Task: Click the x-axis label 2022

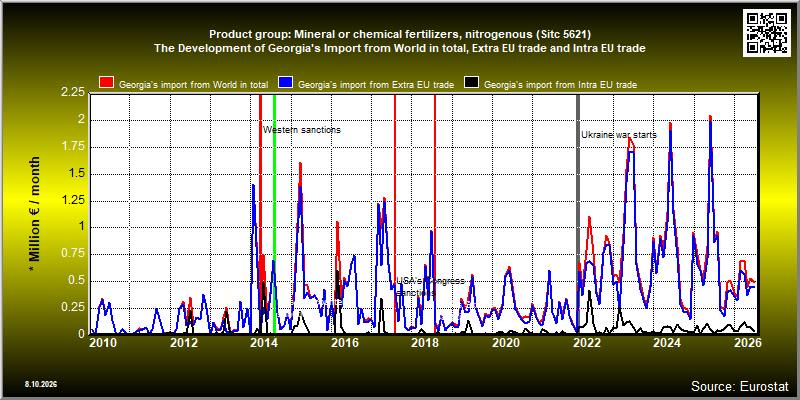Action: coord(585,343)
